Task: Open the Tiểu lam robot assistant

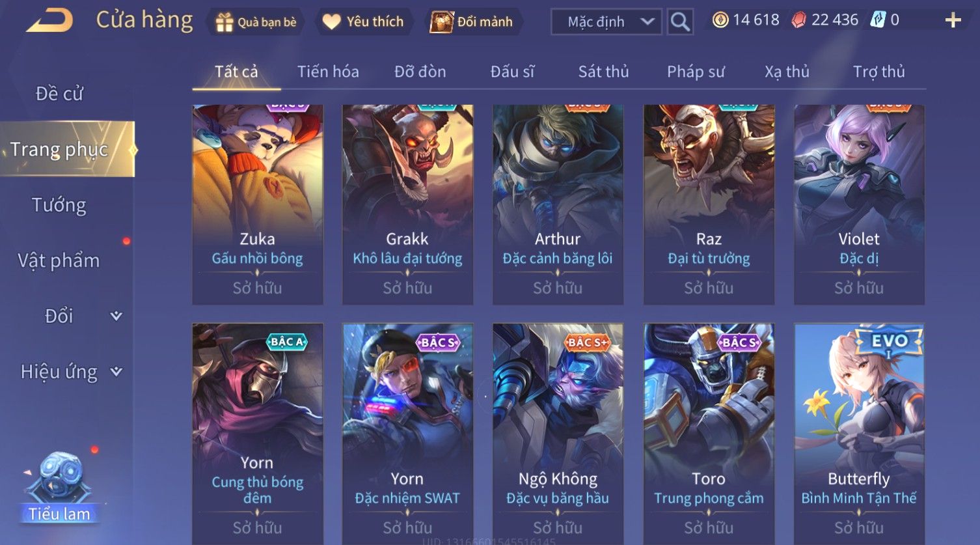Action: [59, 486]
